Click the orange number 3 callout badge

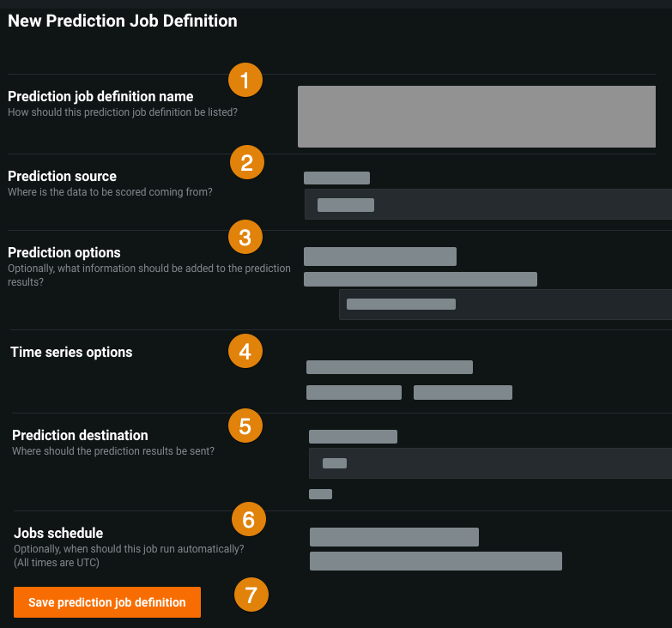(245, 237)
